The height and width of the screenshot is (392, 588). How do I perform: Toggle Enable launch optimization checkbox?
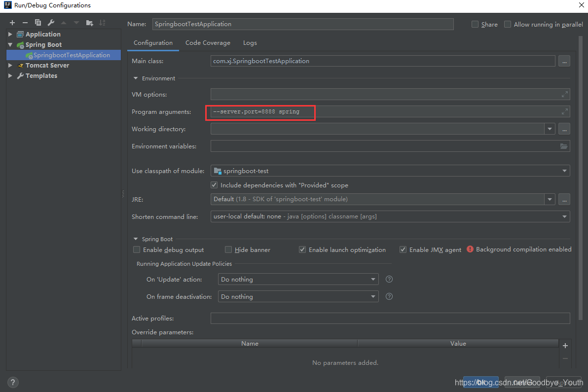click(x=302, y=249)
